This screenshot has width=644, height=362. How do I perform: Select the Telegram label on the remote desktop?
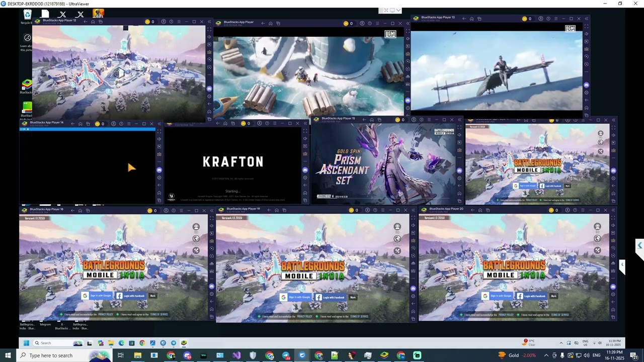(45, 324)
